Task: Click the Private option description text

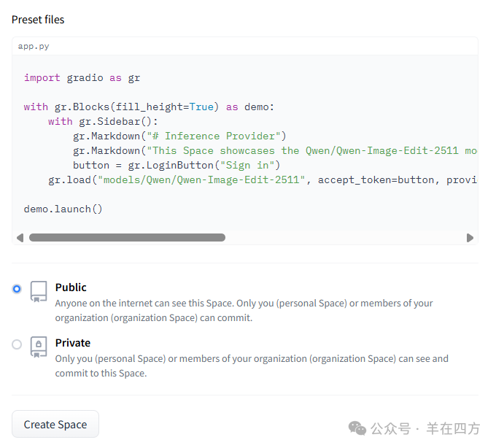Action: pos(251,366)
